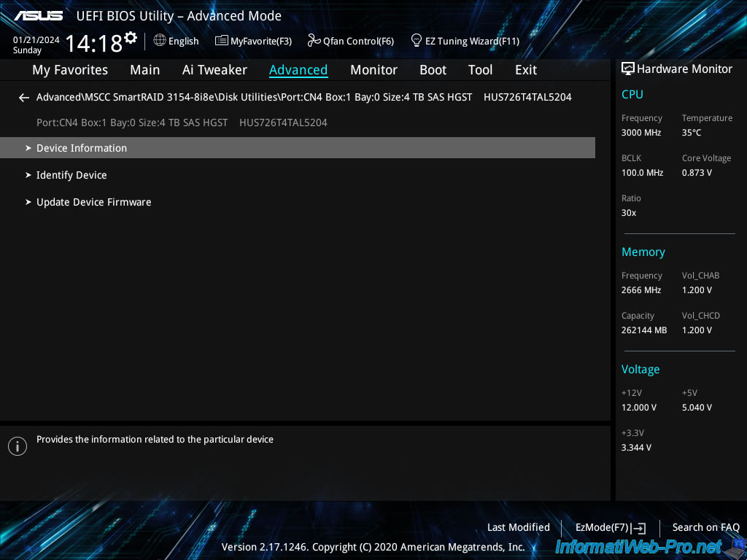Open the Exit menu tab
Viewport: 747px width, 560px height.
[x=525, y=70]
